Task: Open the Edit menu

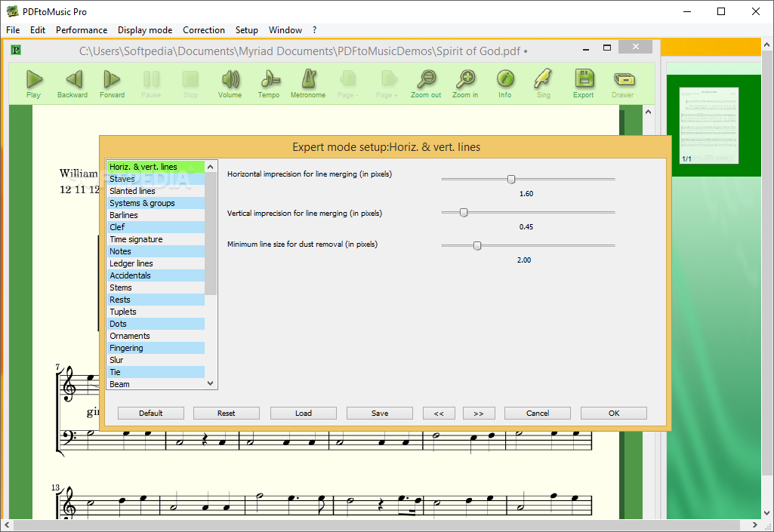Action: [x=38, y=30]
